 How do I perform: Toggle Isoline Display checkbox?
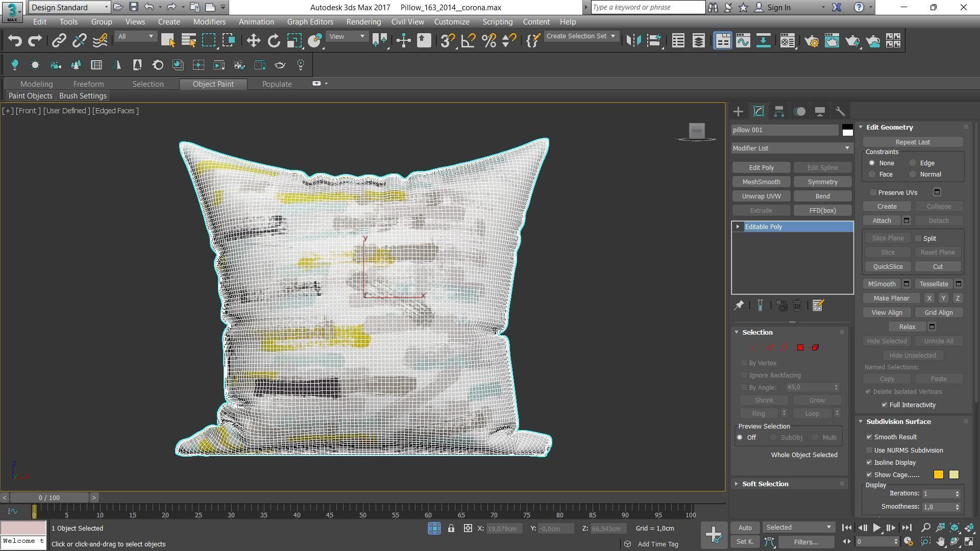869,462
